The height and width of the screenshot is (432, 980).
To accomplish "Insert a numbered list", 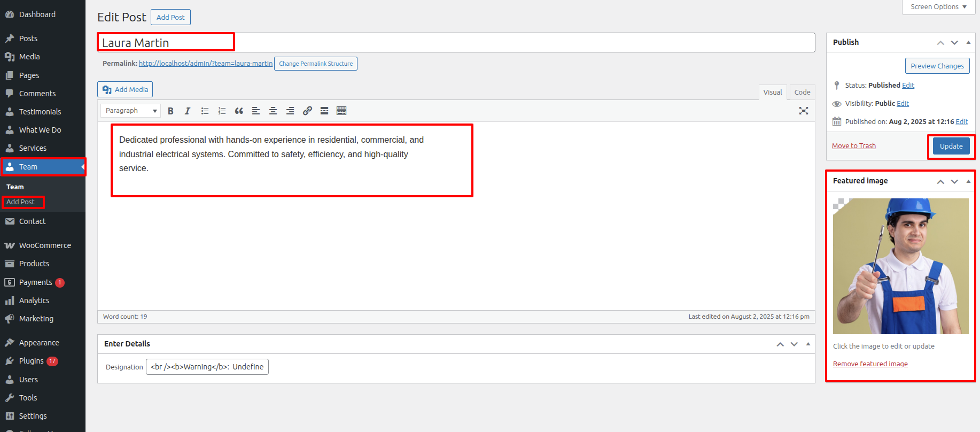I will tap(222, 111).
